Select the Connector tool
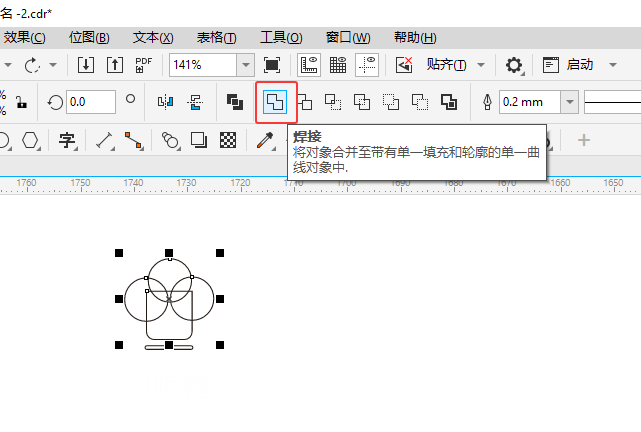 tap(134, 140)
